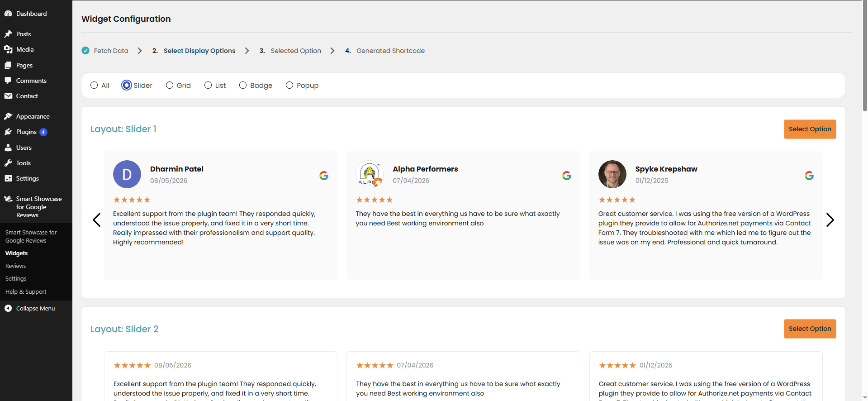Open the Generated Shortcode step

[390, 51]
